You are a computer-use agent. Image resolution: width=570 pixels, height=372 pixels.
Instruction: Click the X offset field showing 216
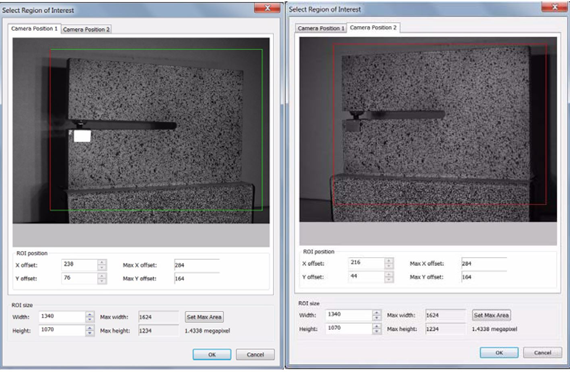(x=366, y=263)
